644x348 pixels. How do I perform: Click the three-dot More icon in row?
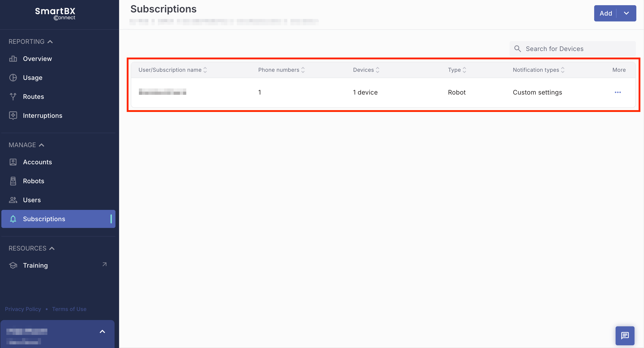617,92
